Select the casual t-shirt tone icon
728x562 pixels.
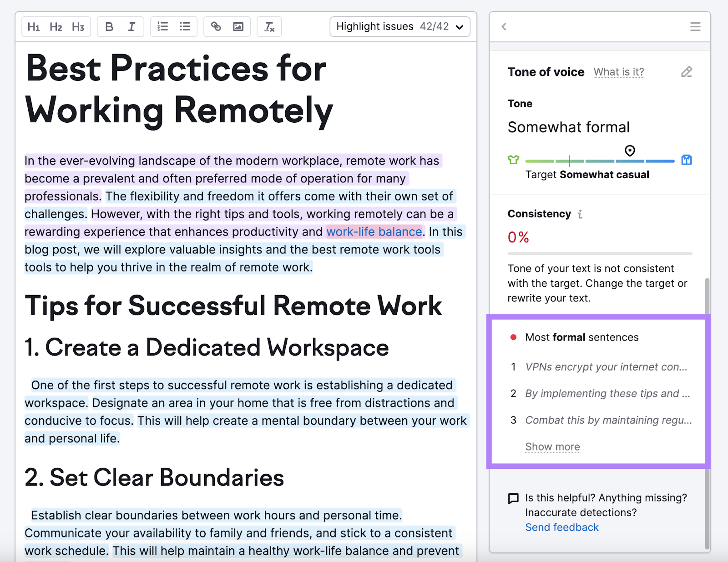click(x=513, y=160)
